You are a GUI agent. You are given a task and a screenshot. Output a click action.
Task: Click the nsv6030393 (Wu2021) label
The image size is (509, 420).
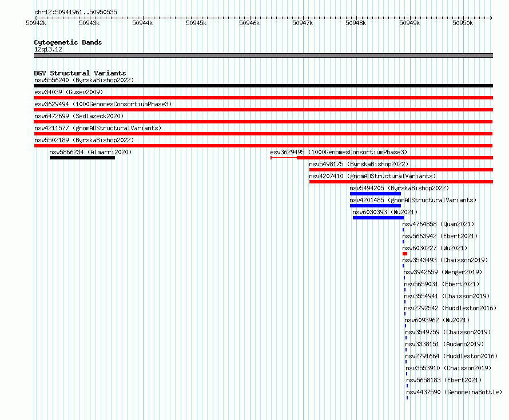(385, 212)
